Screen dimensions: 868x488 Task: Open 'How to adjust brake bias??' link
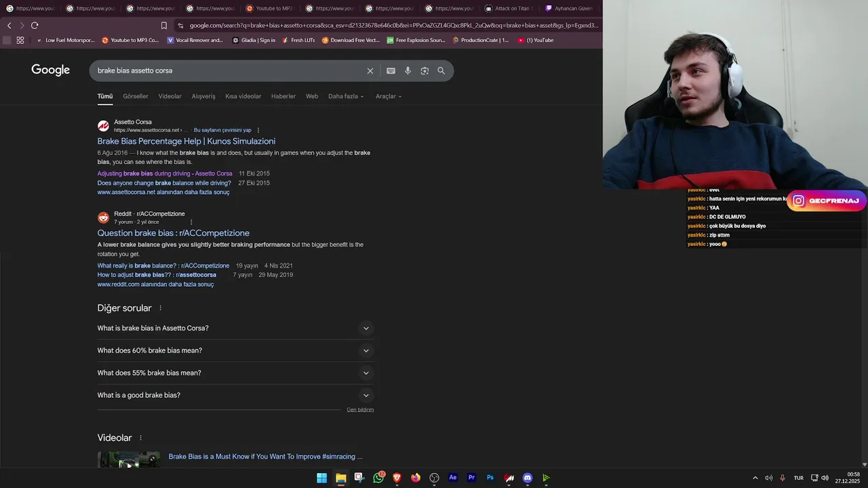157,275
